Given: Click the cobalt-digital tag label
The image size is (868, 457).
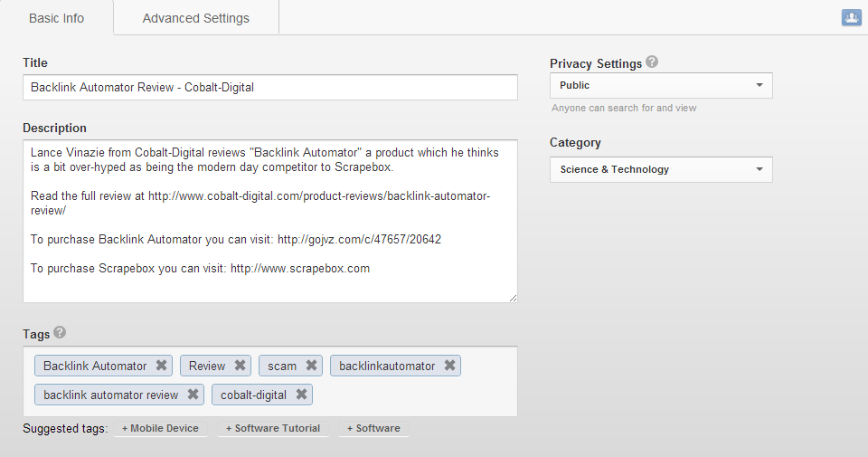Looking at the screenshot, I should [253, 395].
